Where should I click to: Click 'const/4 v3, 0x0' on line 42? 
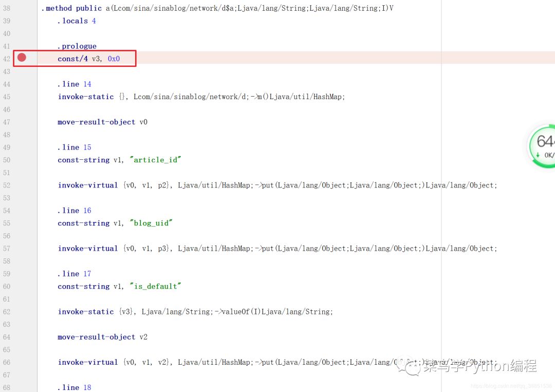[89, 59]
